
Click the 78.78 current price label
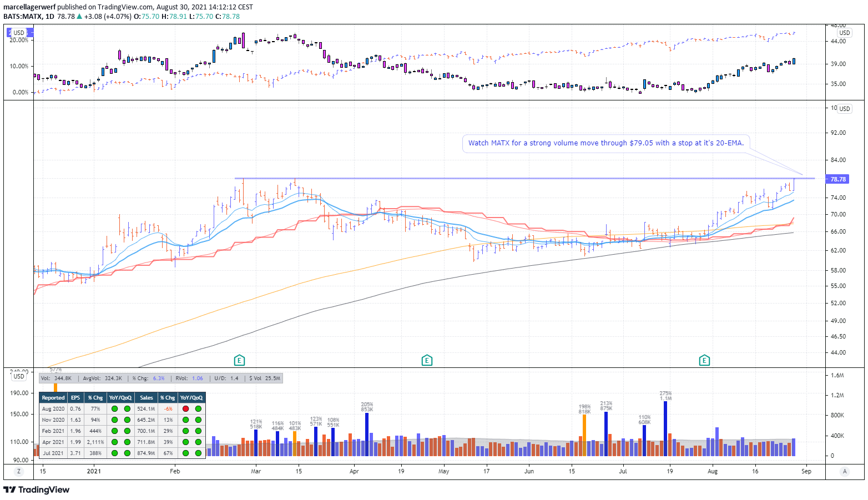[x=838, y=179]
